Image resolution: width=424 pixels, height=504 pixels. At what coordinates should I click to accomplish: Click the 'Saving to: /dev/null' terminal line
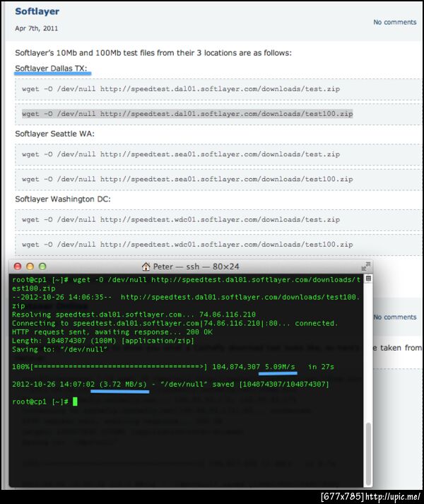tap(59, 349)
